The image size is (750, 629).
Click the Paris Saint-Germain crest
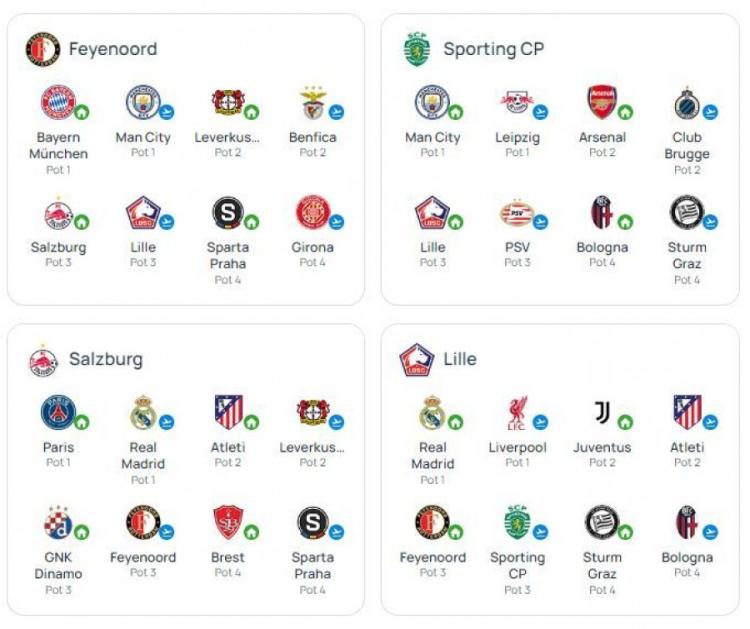point(57,413)
